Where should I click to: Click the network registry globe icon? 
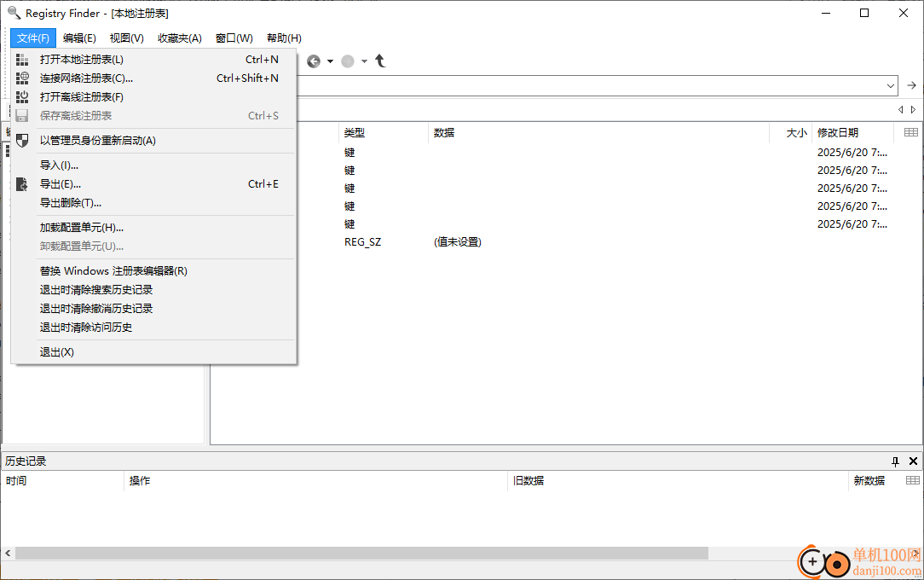click(x=22, y=78)
